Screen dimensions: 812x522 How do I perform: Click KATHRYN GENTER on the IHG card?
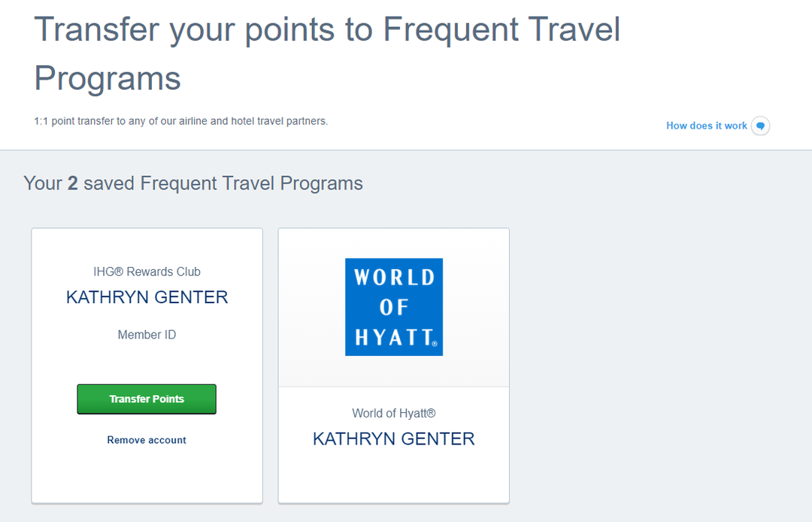[147, 297]
